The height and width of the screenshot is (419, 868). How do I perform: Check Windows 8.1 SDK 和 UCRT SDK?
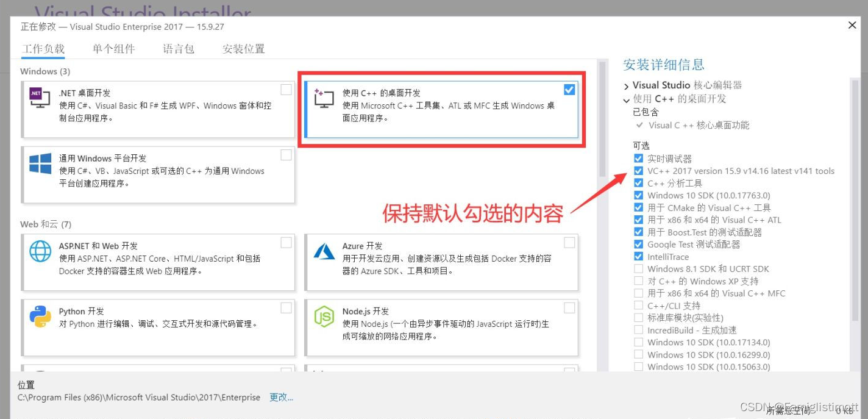[x=638, y=268]
